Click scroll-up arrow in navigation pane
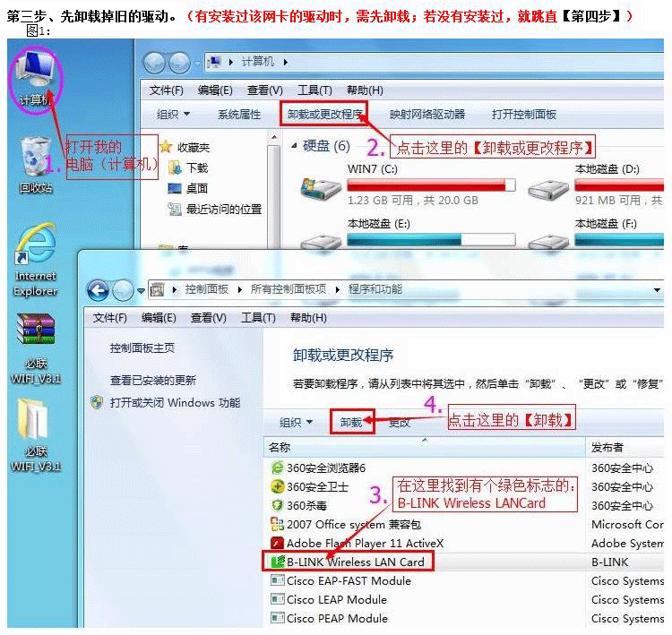 pyautogui.click(x=274, y=136)
